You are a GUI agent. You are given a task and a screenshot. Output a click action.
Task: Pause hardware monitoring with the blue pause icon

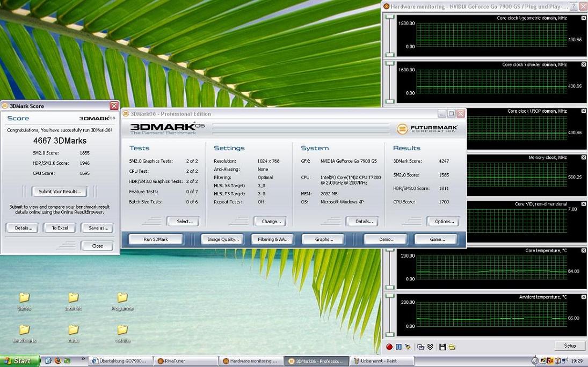point(398,347)
